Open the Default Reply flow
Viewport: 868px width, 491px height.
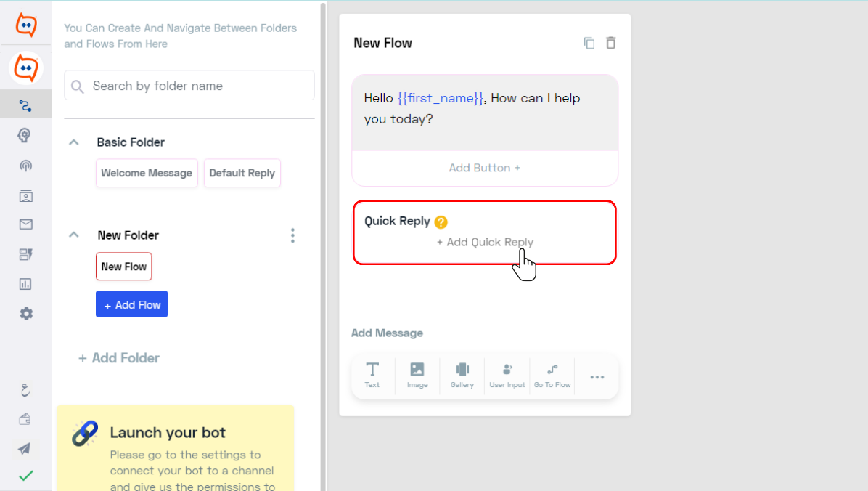coord(242,173)
